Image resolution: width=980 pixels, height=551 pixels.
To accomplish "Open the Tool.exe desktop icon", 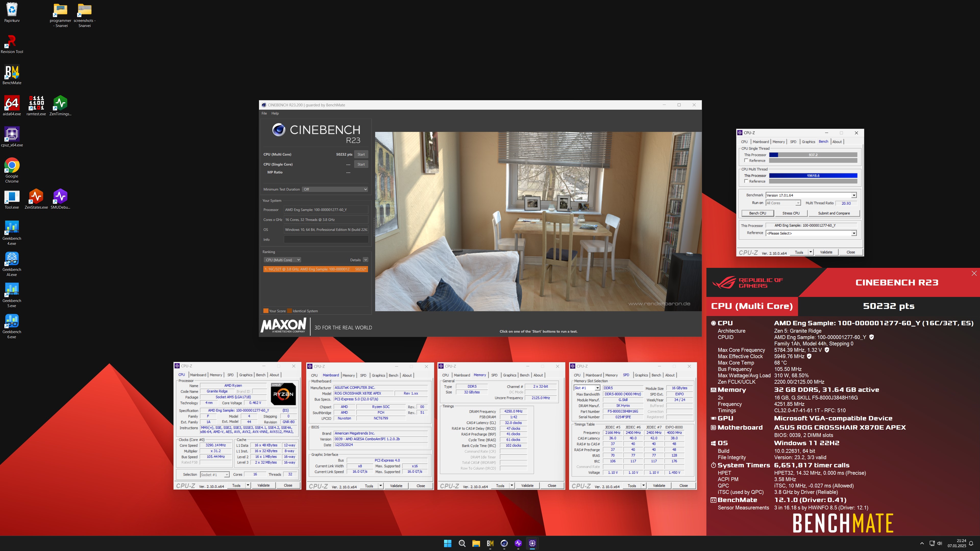I will tap(12, 200).
